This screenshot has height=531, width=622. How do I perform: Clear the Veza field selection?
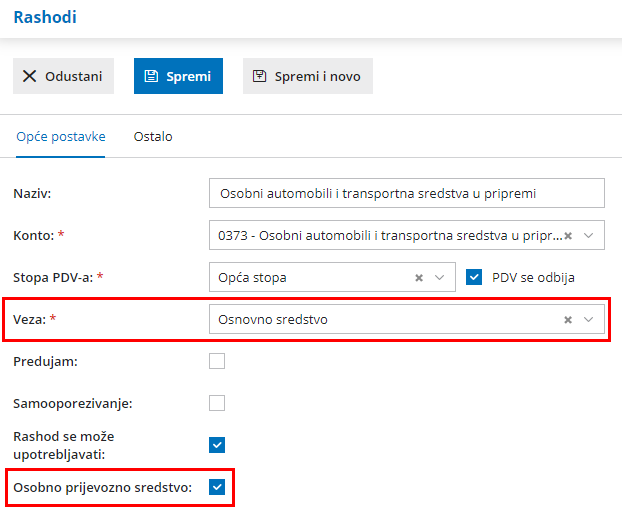click(568, 320)
